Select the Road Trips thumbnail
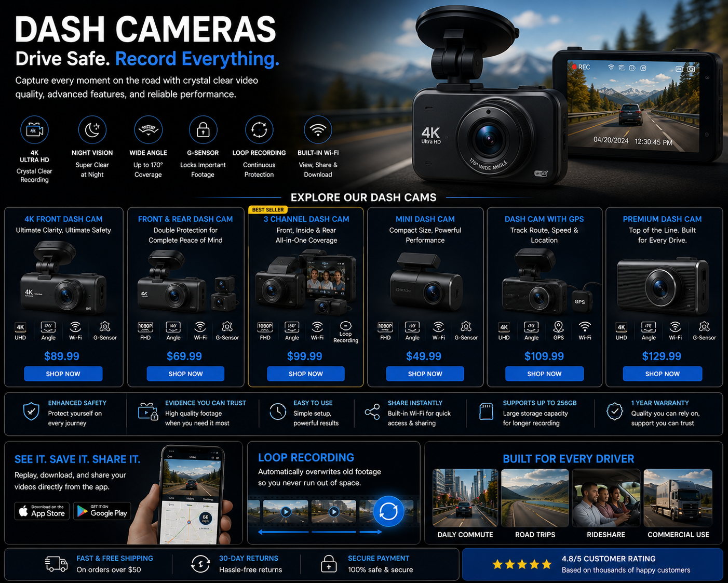728x583 pixels. pos(535,498)
